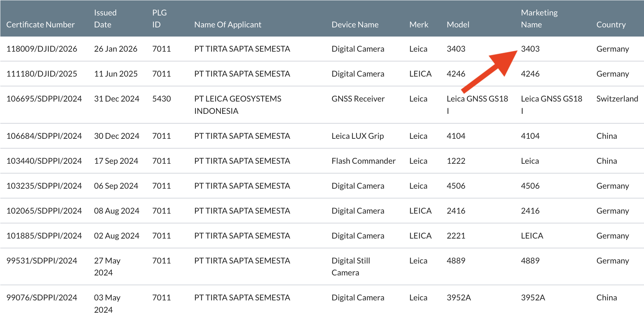Click model 3952A in the last row

tap(458, 298)
